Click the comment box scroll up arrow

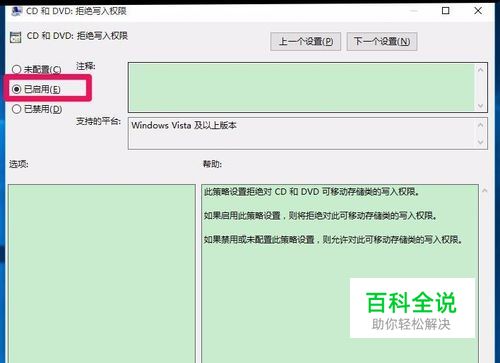(480, 70)
